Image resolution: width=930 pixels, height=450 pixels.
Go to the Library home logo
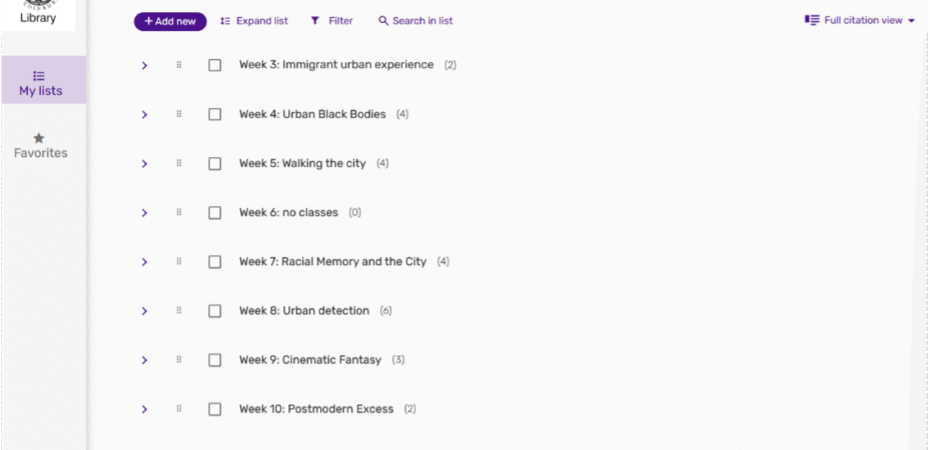tap(38, 13)
